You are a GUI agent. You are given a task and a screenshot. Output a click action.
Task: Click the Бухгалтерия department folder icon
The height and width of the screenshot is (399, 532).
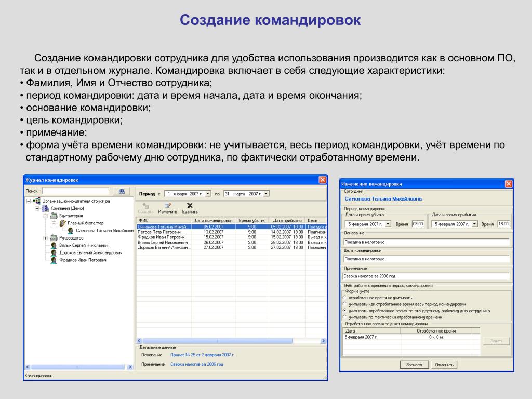(54, 216)
